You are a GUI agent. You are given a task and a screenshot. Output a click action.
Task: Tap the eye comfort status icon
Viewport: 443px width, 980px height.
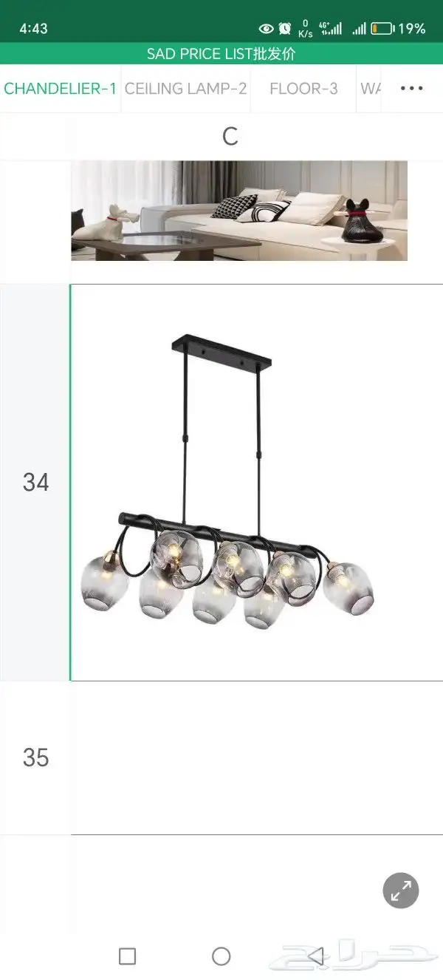[x=267, y=29]
